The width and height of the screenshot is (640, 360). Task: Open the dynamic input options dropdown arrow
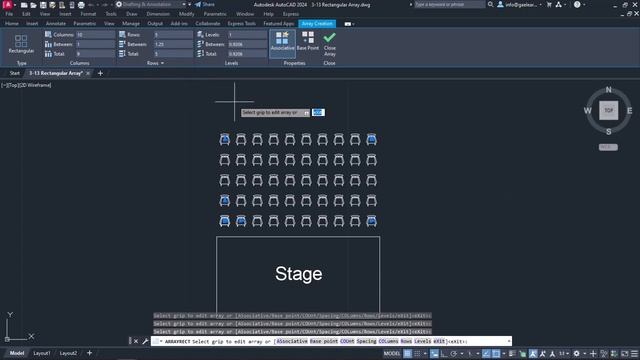point(307,113)
